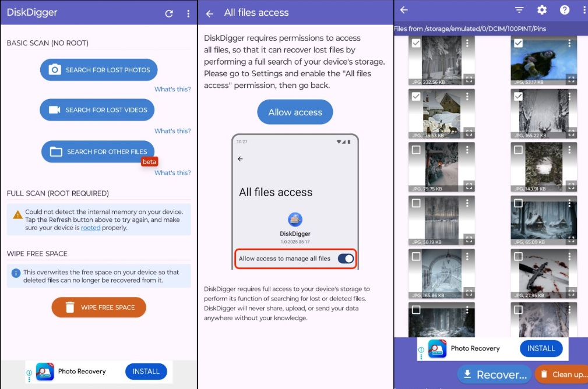
Task: Uncheck the JPG 53.17 KB photo
Action: (518, 43)
